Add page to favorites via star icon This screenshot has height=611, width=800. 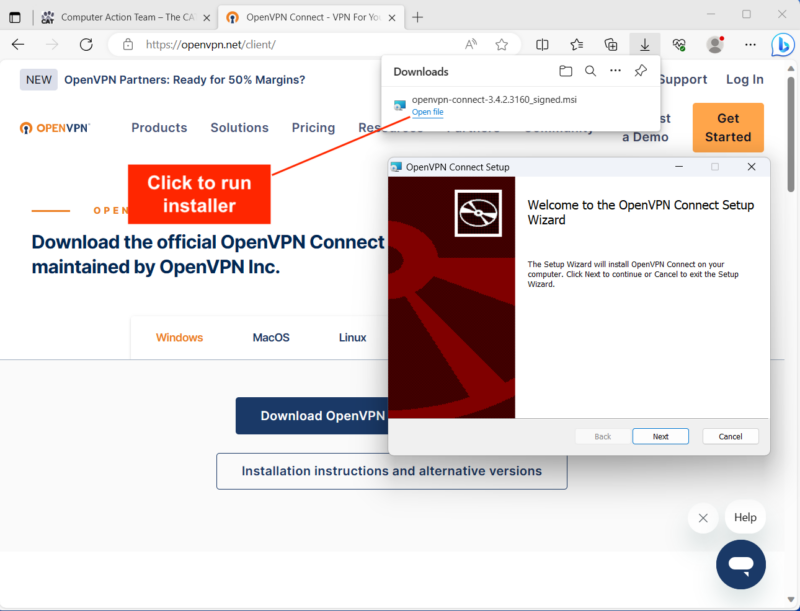point(501,45)
